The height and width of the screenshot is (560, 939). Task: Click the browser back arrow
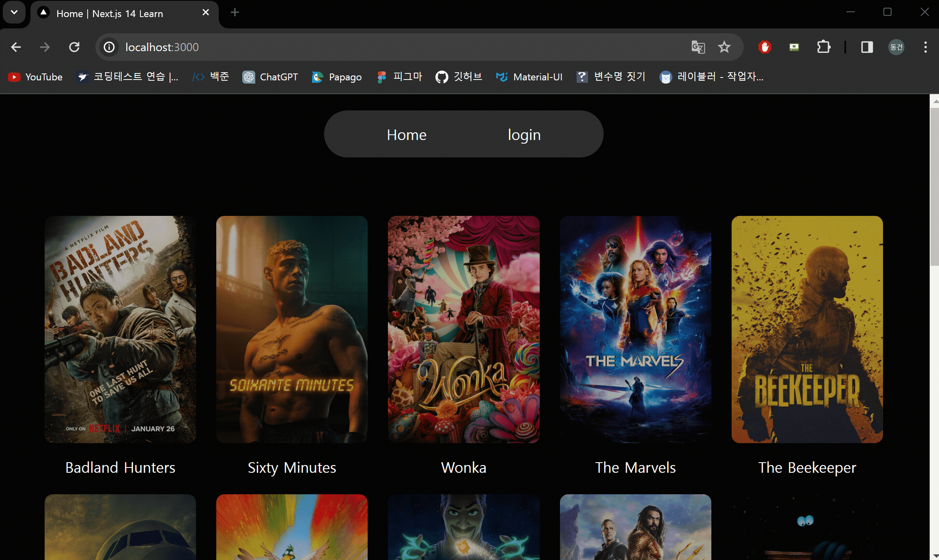tap(16, 47)
